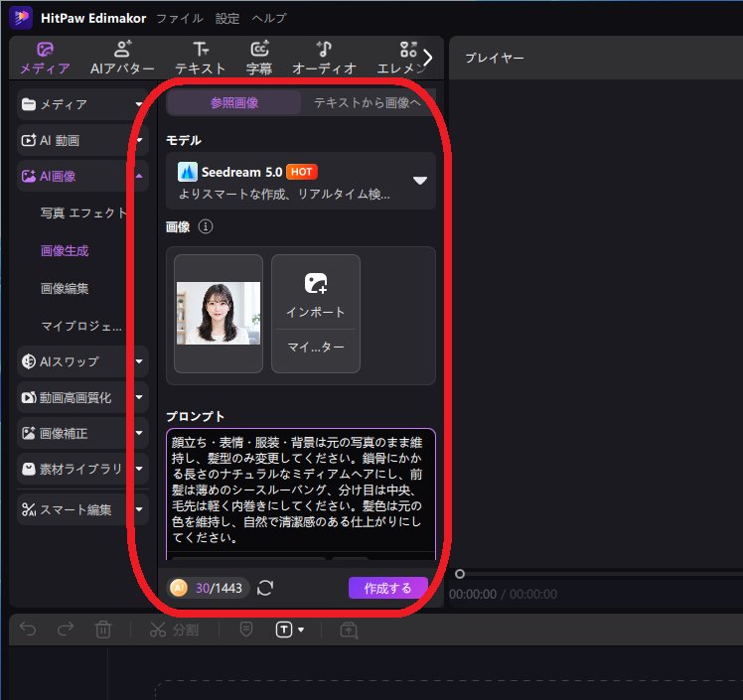Click the AI 動画 icon in sidebar
Viewport: 743px width, 700px height.
[x=29, y=140]
